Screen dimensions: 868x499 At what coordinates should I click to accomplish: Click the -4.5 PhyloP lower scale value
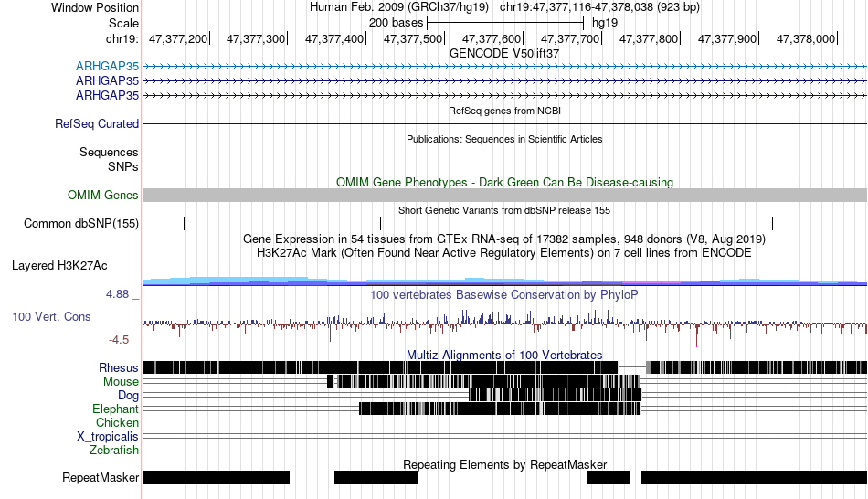[119, 339]
